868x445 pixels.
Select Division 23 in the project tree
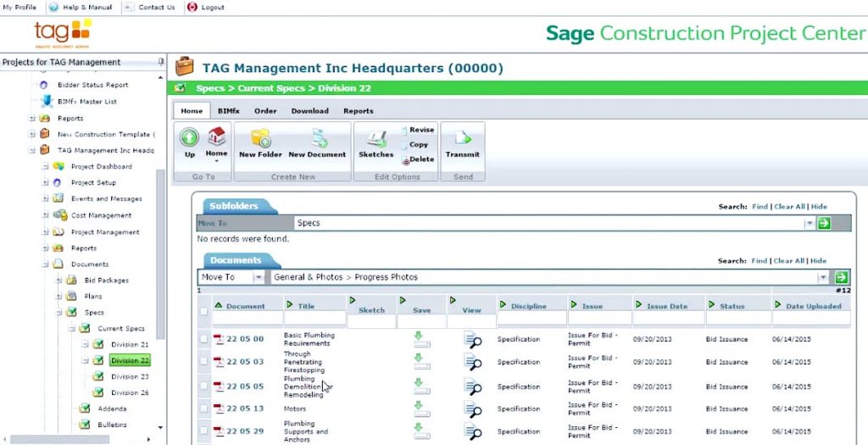(130, 376)
